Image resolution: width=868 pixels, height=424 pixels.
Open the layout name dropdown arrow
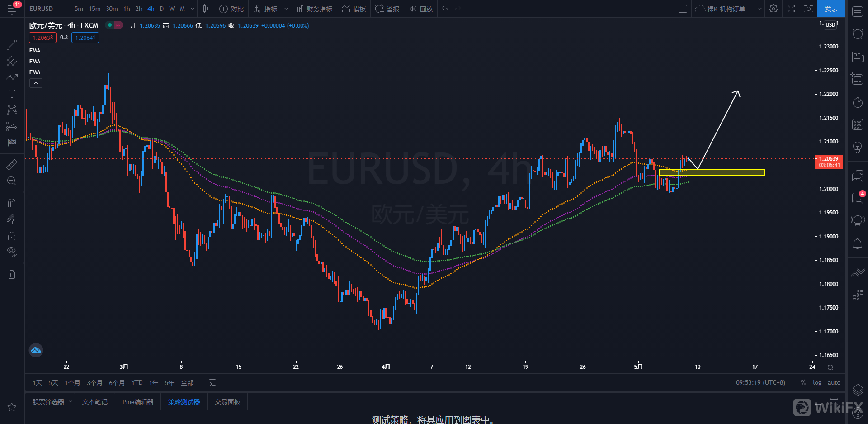[x=759, y=9]
